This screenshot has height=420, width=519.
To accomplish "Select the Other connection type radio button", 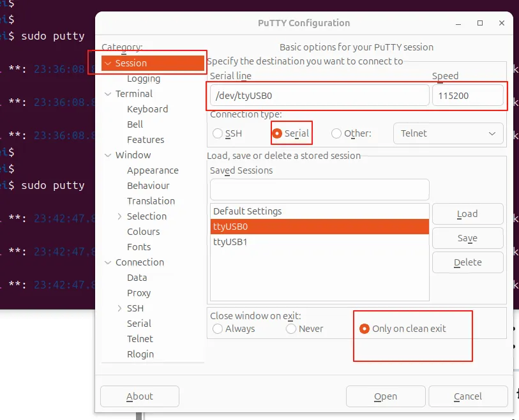I will (336, 133).
